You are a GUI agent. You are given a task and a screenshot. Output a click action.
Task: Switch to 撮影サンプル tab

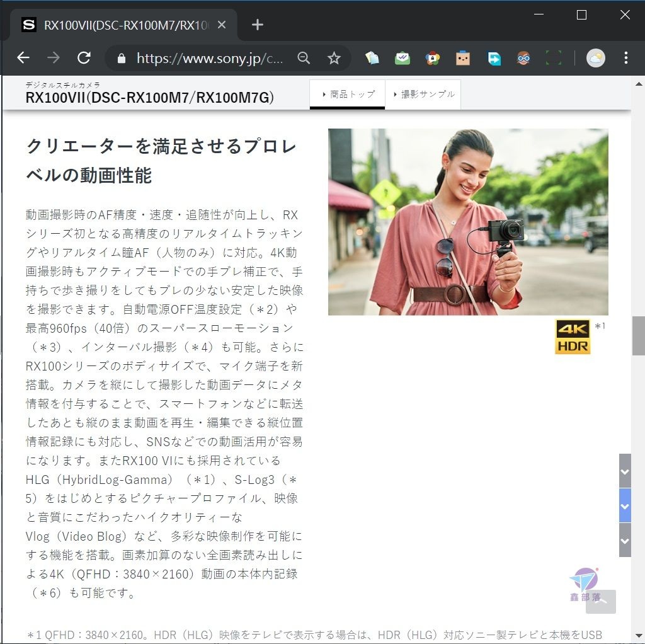pos(423,95)
